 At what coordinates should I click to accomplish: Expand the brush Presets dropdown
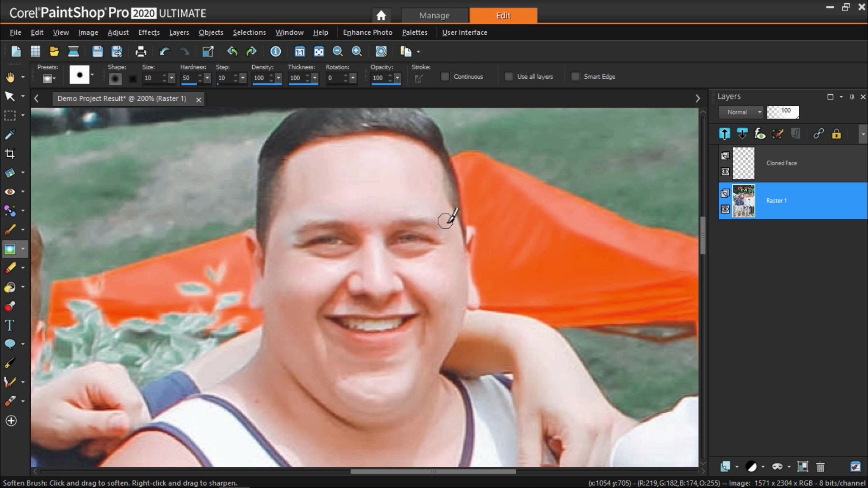tap(48, 79)
